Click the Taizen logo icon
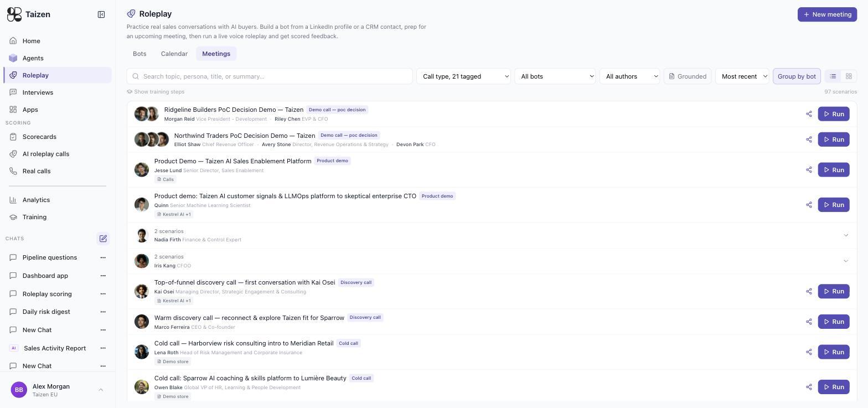868x408 pixels. 14,14
